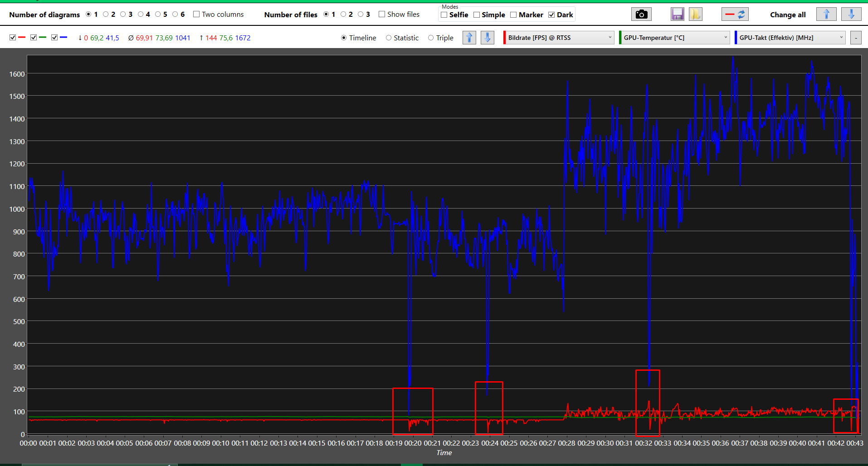Screen dimensions: 868x466
Task: Click the minimum value 69,2
Action: [x=97, y=38]
